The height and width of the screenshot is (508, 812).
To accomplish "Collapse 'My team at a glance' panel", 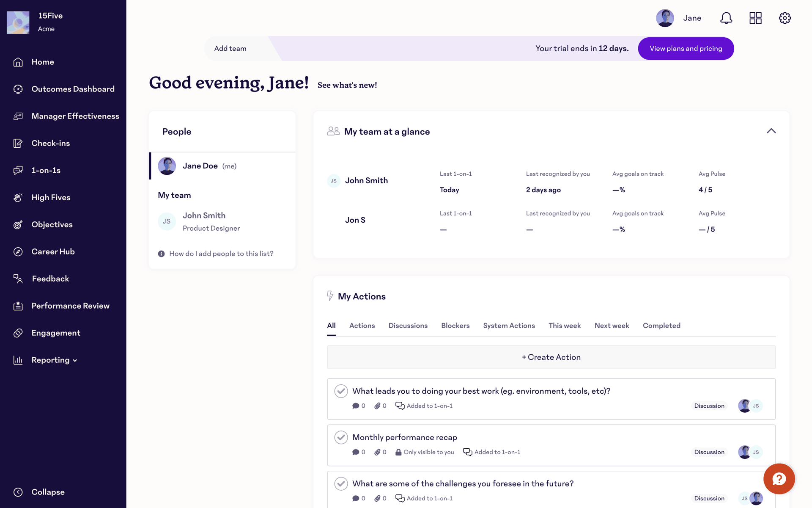I will coord(771,131).
